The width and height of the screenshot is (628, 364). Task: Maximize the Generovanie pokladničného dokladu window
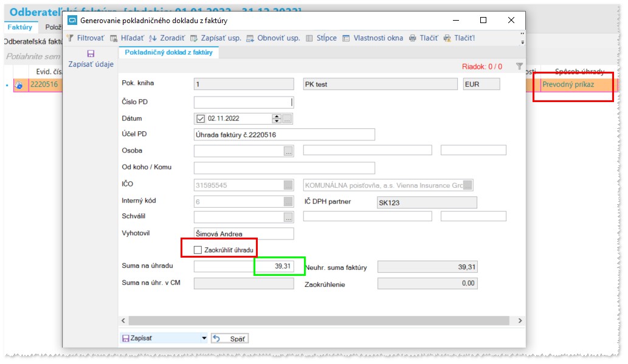(483, 20)
